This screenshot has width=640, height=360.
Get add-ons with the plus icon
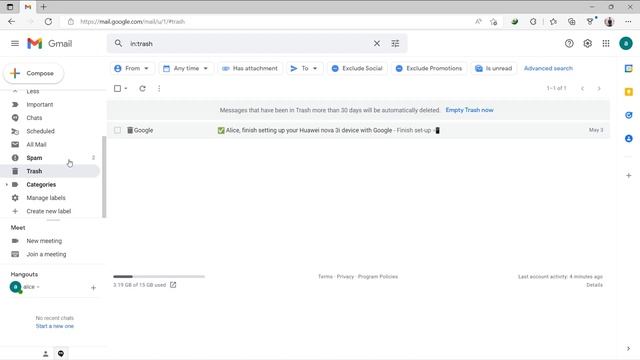pyautogui.click(x=629, y=176)
